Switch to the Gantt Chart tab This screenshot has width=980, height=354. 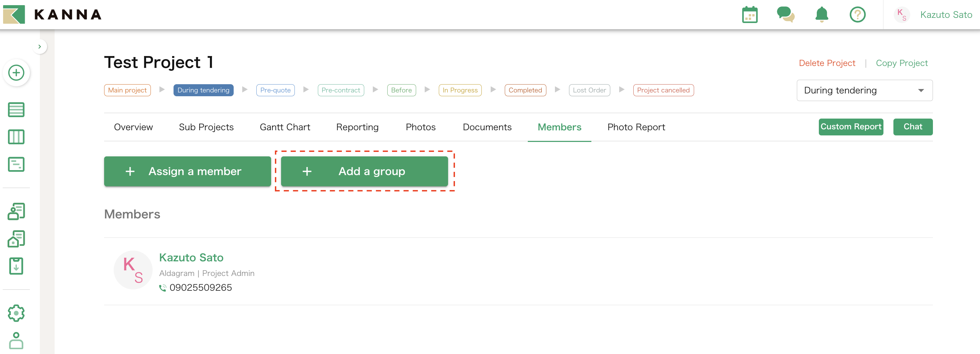pos(285,127)
